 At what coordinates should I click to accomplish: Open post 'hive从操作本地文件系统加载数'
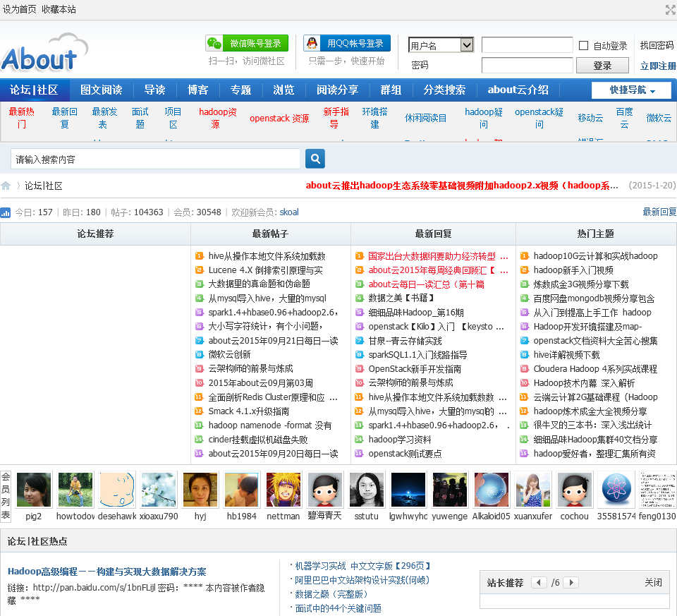pyautogui.click(x=267, y=256)
